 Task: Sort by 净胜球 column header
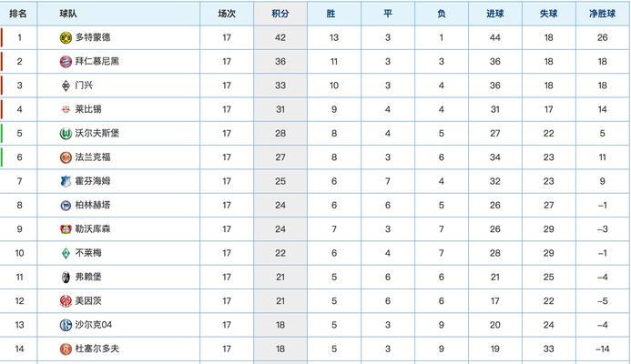pyautogui.click(x=602, y=14)
